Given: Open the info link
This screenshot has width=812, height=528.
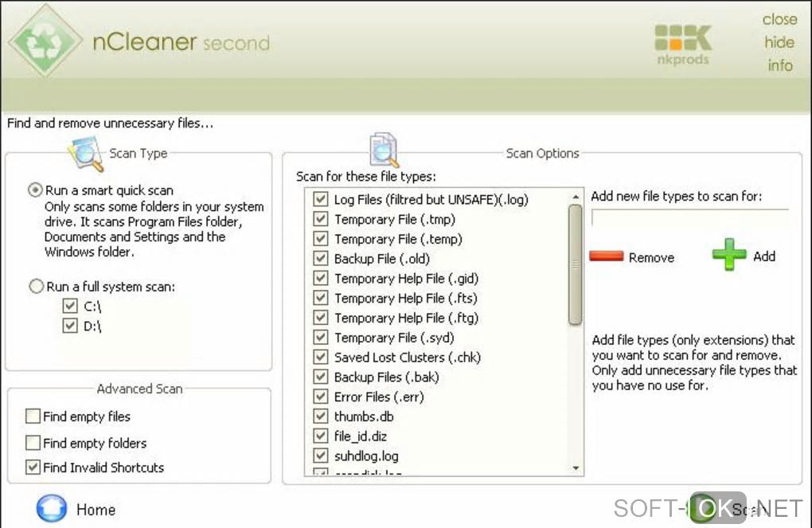Looking at the screenshot, I should (780, 65).
